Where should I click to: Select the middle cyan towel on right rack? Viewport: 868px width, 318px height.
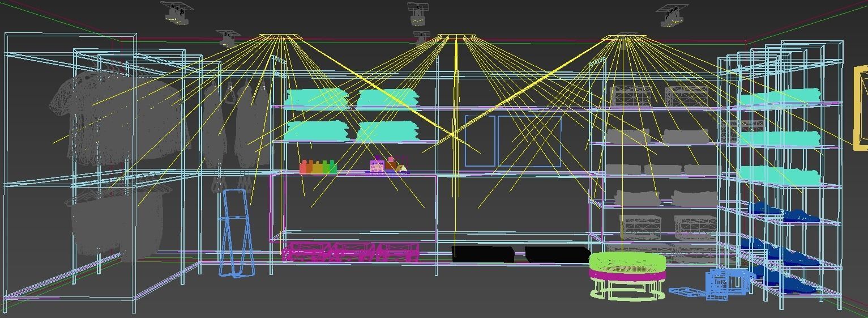coord(780,139)
